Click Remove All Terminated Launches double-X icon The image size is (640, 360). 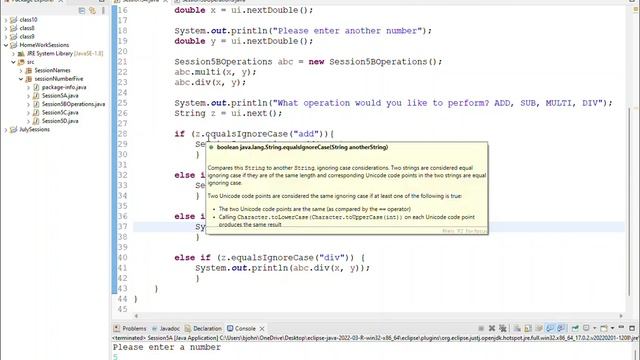503,328
